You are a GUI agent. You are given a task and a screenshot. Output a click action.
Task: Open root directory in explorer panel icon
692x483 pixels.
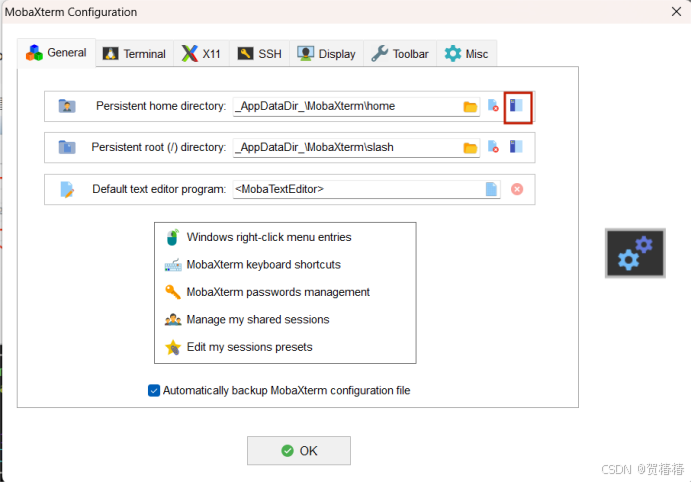click(516, 147)
